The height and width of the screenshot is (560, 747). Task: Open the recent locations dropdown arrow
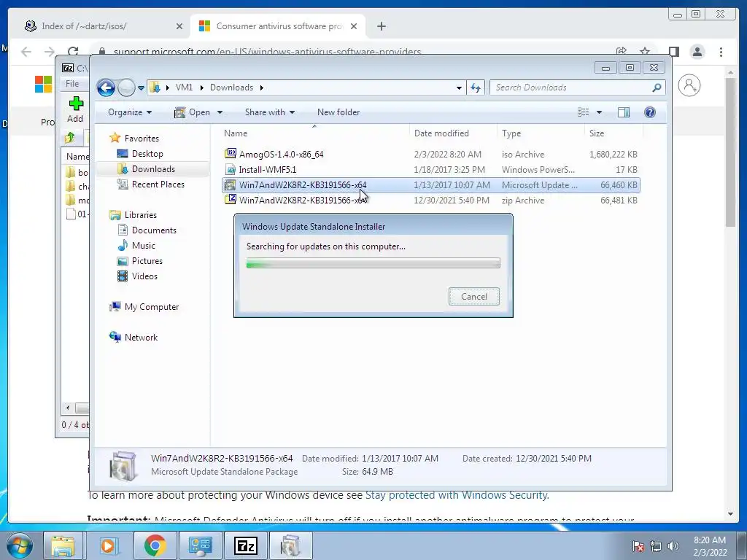pyautogui.click(x=141, y=88)
